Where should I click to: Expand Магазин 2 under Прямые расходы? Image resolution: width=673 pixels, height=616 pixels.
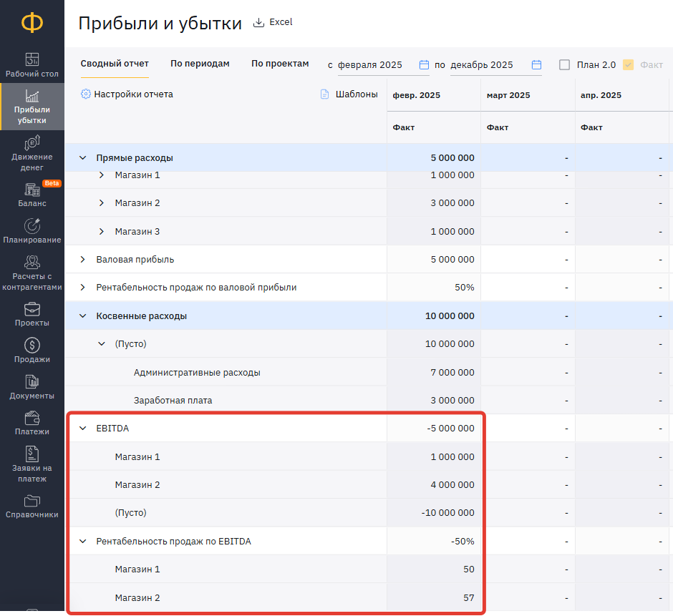coord(102,203)
